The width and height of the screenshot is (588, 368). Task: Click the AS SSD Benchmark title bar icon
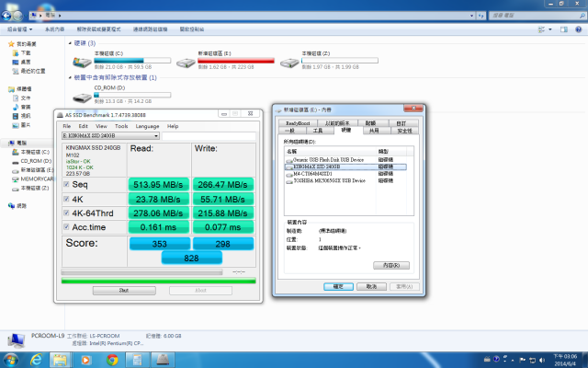[x=60, y=115]
